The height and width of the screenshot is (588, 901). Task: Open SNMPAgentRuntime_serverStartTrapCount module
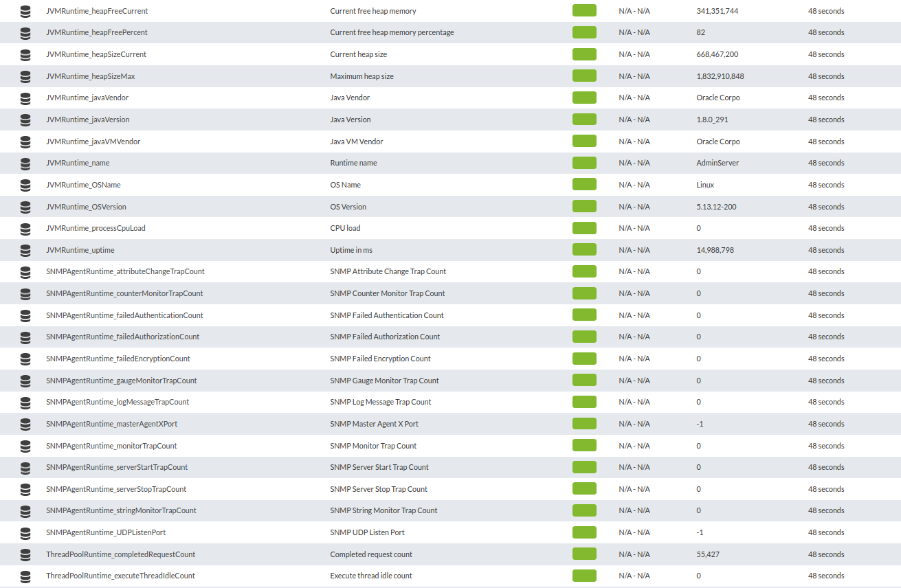[x=117, y=467]
